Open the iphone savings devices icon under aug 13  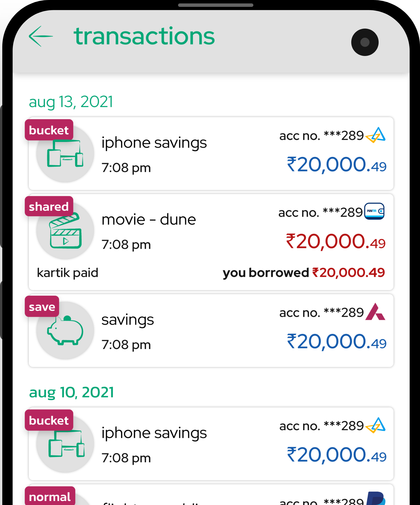point(65,153)
